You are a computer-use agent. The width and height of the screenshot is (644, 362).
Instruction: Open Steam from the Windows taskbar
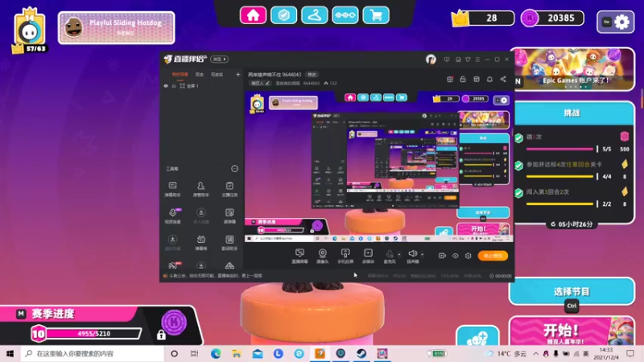click(361, 353)
